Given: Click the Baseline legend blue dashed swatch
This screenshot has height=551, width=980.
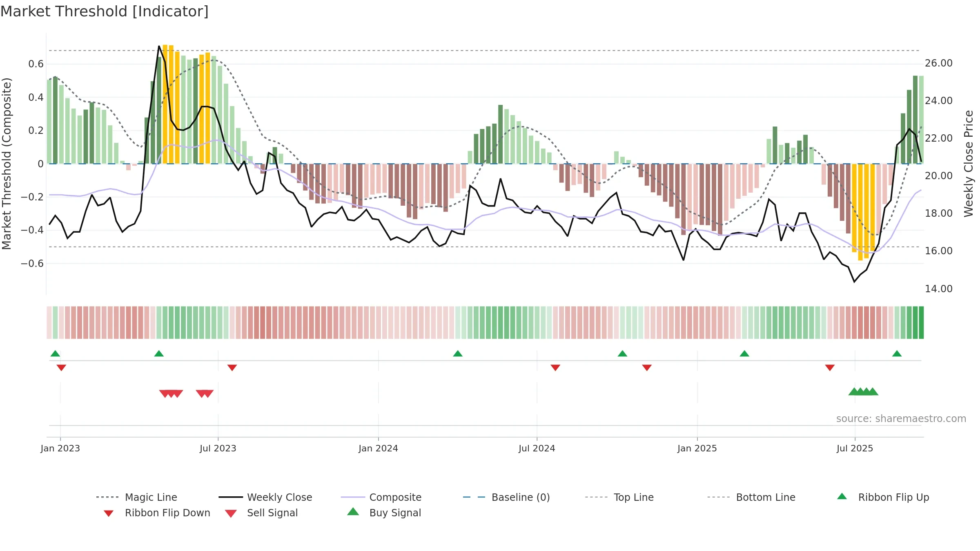Looking at the screenshot, I should [474, 497].
